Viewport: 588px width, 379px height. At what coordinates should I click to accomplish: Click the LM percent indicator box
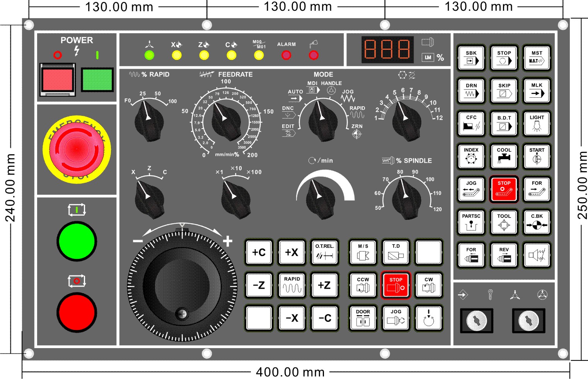[428, 58]
